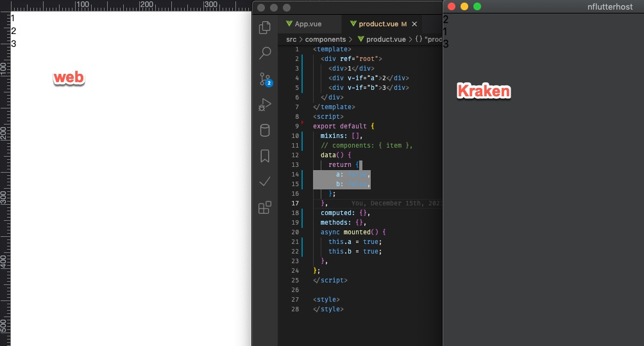Click the green zoom button of nflutterhost window
The height and width of the screenshot is (346, 644).
pos(477,6)
